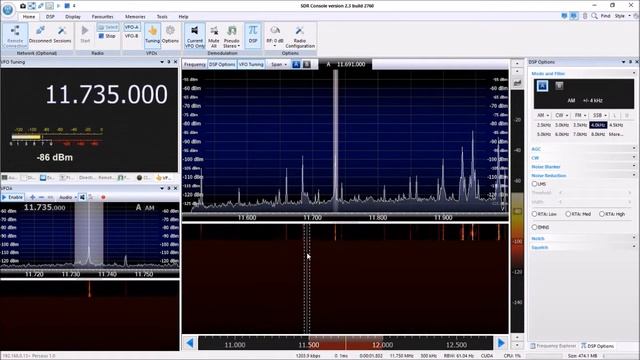The image size is (640, 360).
Task: Open the Remote Connection tool
Action: [15, 36]
